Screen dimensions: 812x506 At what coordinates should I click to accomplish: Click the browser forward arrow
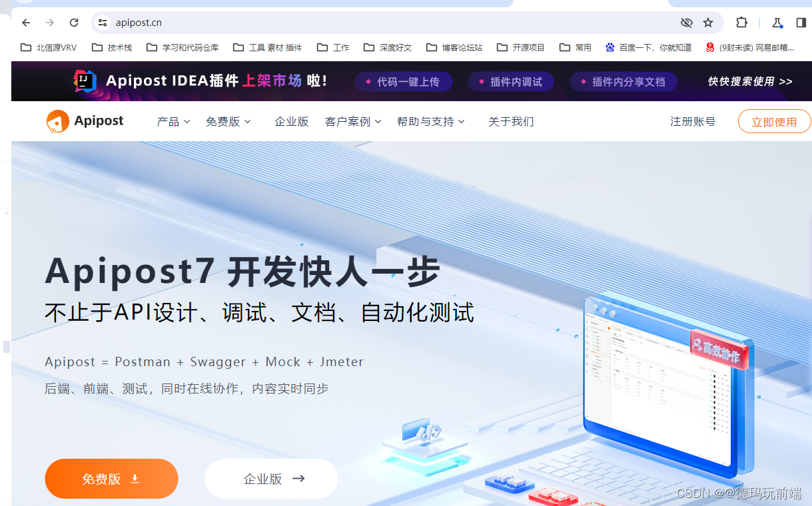click(x=50, y=23)
